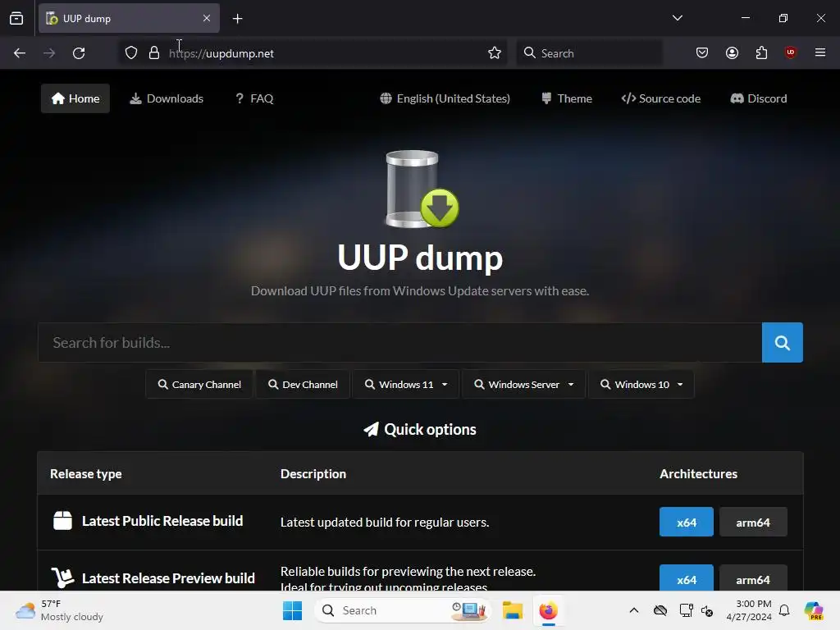Open the Theme menu
Viewport: 840px width, 630px height.
[567, 98]
